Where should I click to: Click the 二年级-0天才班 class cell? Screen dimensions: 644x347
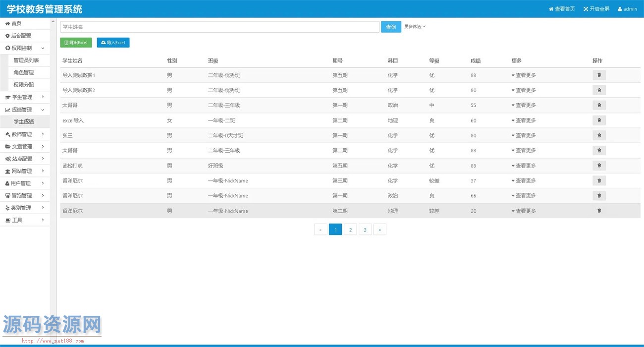pos(226,135)
